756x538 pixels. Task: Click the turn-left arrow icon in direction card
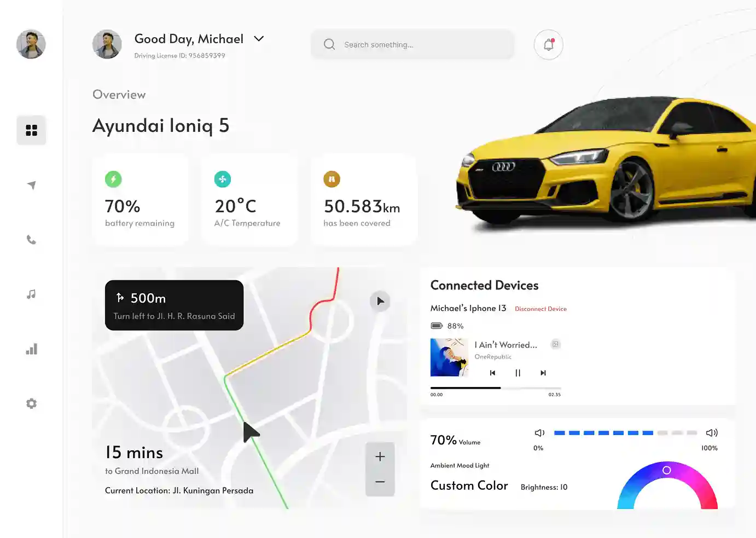coord(120,297)
